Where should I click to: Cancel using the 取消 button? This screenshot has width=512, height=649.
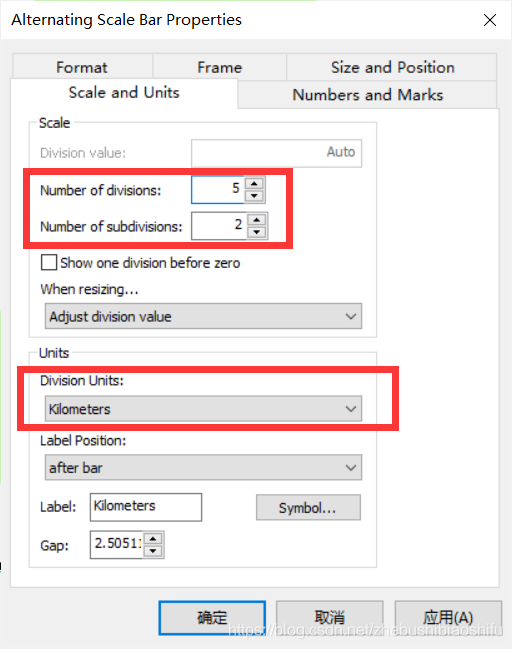[329, 618]
